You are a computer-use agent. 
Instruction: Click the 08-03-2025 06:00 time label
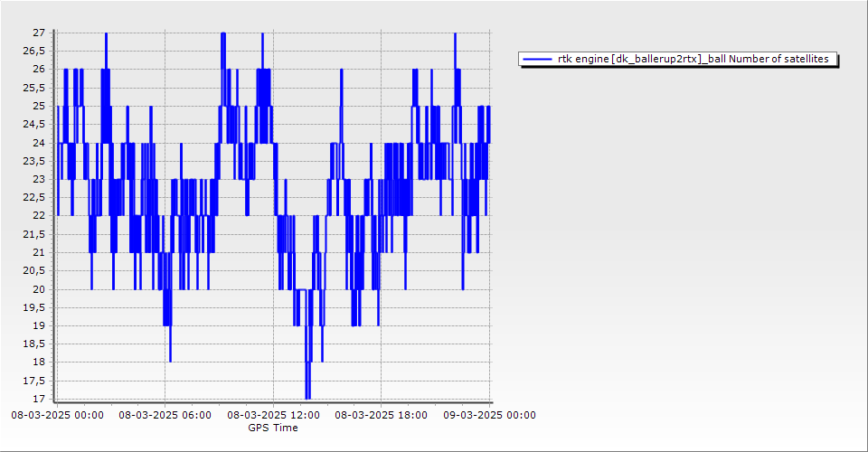pos(165,415)
